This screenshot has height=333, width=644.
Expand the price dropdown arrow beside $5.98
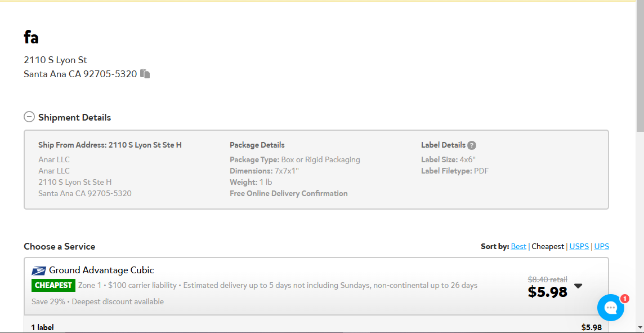(578, 286)
